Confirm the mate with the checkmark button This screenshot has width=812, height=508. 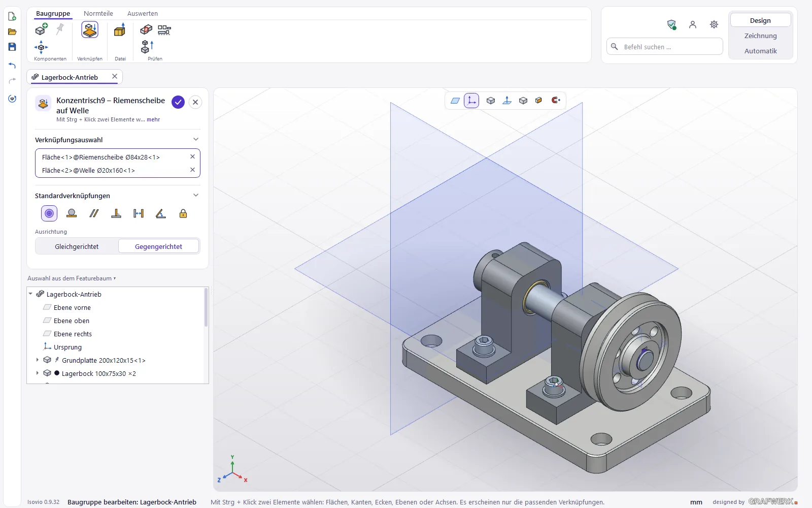coord(178,102)
